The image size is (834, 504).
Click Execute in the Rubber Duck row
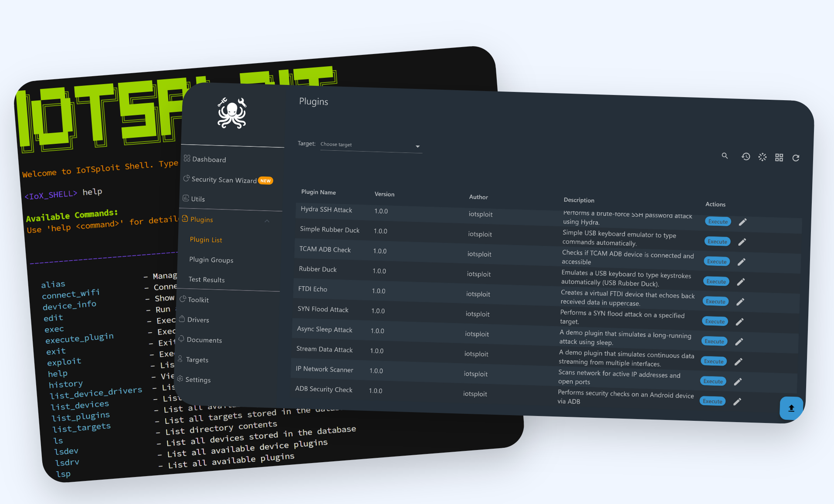pos(716,281)
